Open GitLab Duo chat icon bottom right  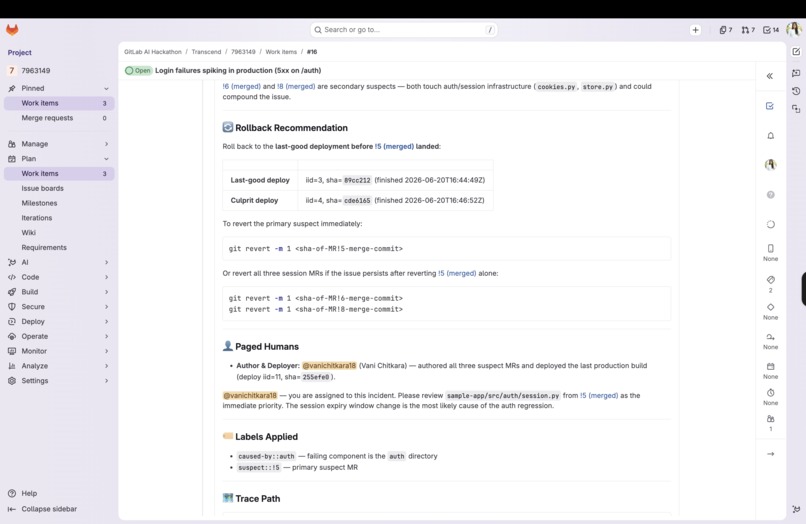[796, 509]
